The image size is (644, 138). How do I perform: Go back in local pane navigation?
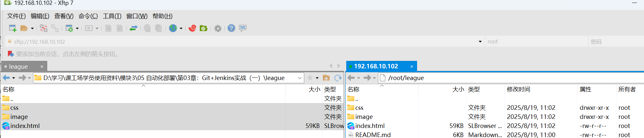point(6,78)
